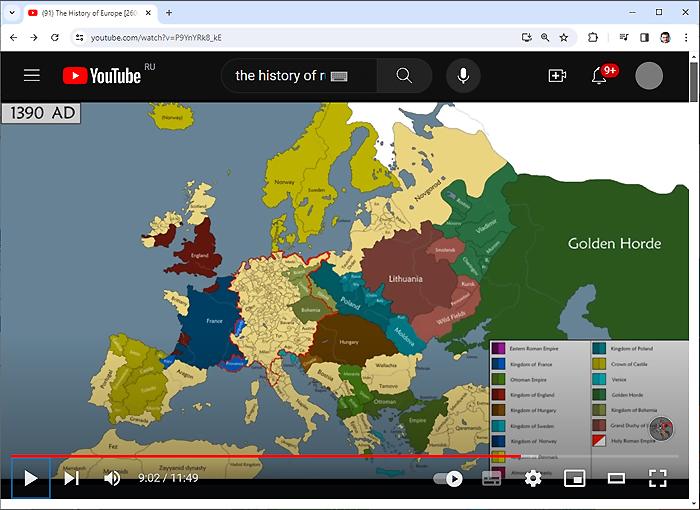Viewport: 700px width, 510px height.
Task: Install app icon in address bar
Action: click(x=527, y=38)
